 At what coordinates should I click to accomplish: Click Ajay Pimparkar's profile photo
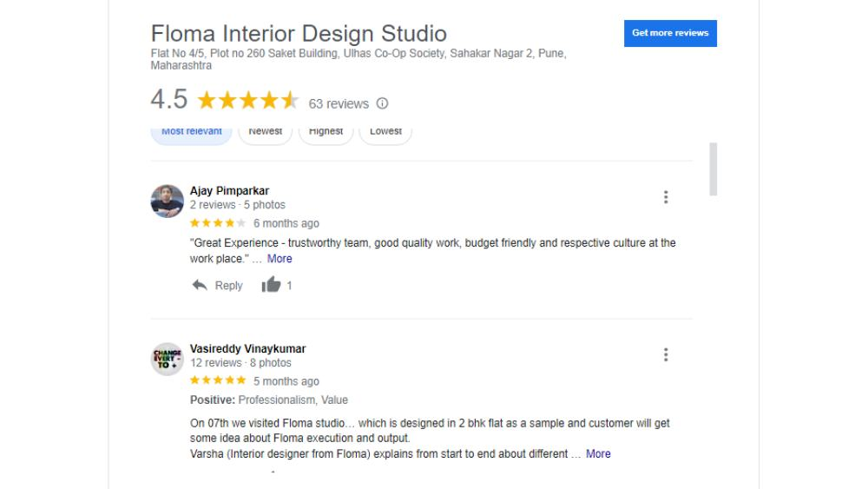tap(167, 201)
